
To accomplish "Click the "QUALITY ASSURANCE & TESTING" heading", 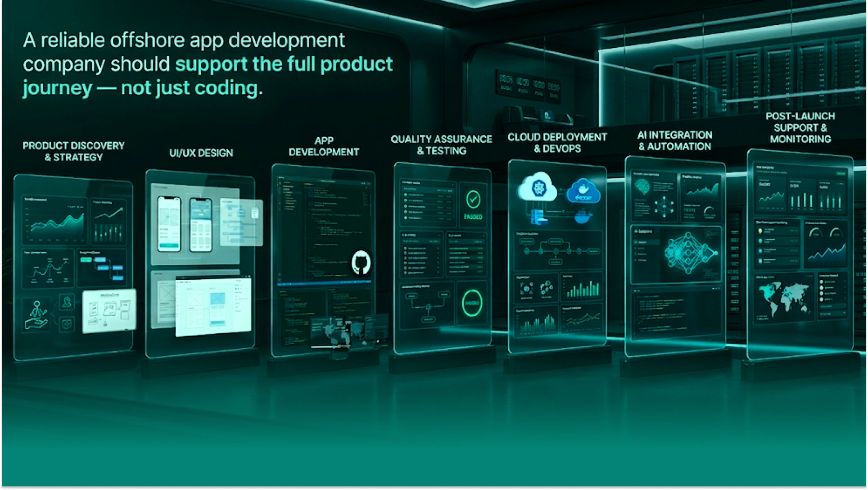I will coord(441,145).
